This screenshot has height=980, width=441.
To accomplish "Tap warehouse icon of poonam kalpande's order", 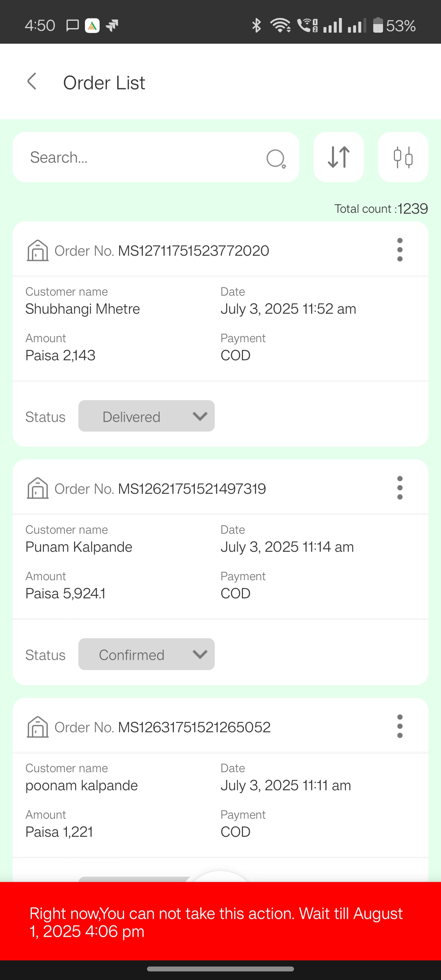I will pos(38,726).
